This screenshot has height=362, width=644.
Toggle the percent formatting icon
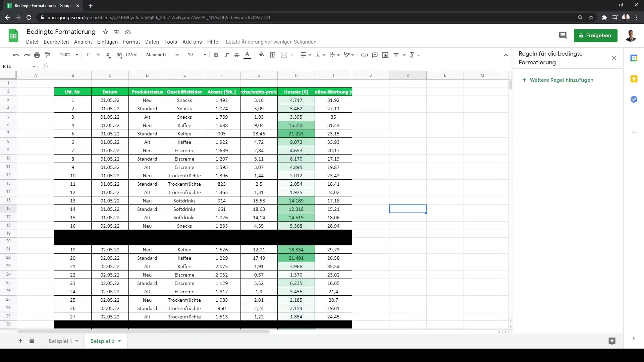[98, 55]
